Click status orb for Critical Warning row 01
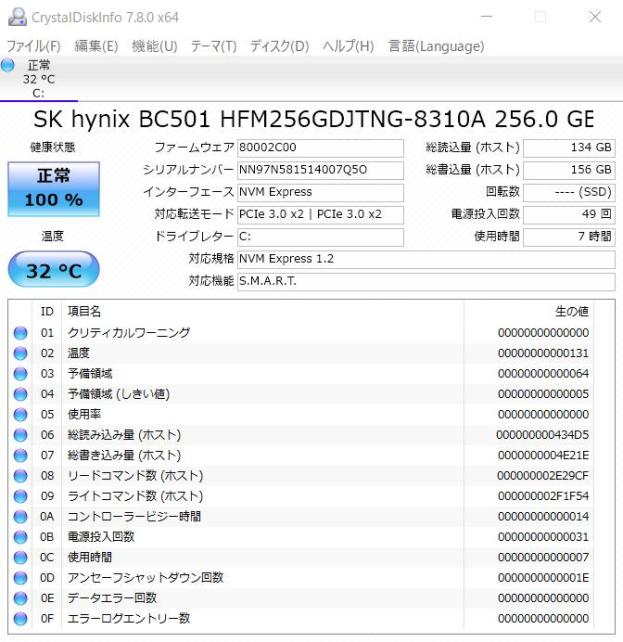This screenshot has height=642, width=623. click(x=20, y=333)
